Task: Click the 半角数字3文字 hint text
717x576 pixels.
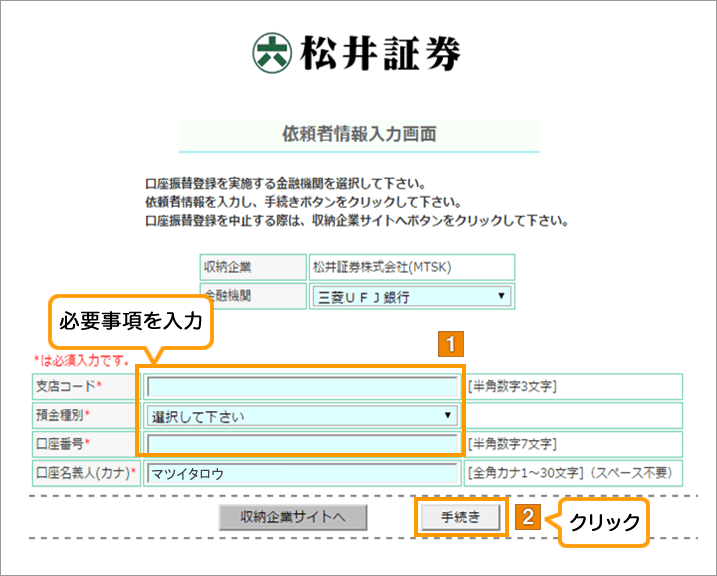Action: click(513, 387)
